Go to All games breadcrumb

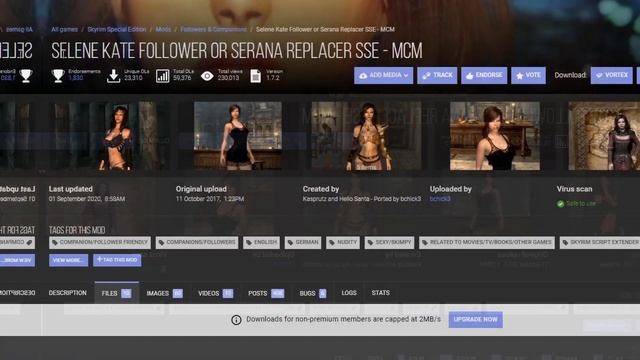coord(64,29)
